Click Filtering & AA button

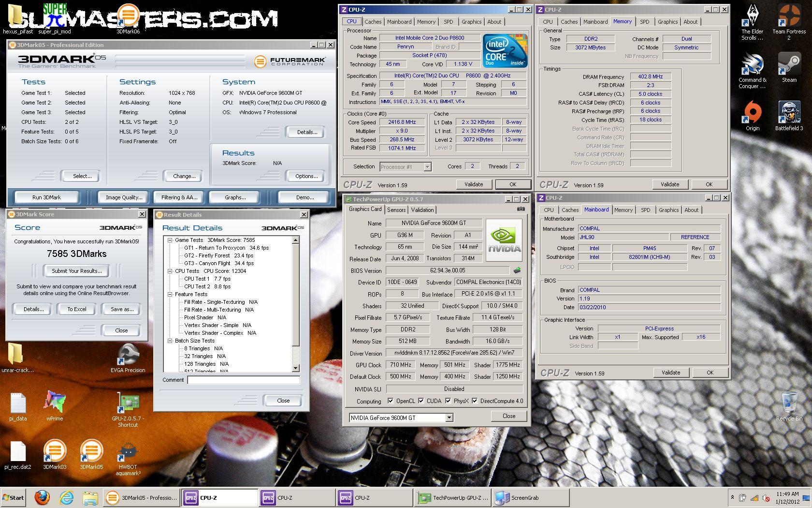(179, 197)
